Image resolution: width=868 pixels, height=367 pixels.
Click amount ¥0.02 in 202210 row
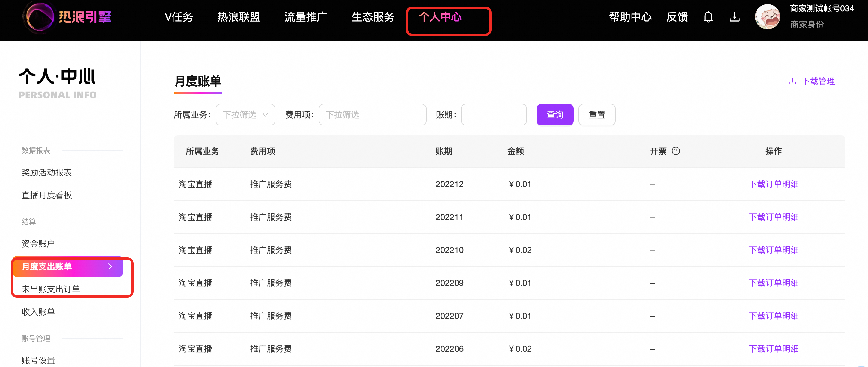tap(520, 250)
